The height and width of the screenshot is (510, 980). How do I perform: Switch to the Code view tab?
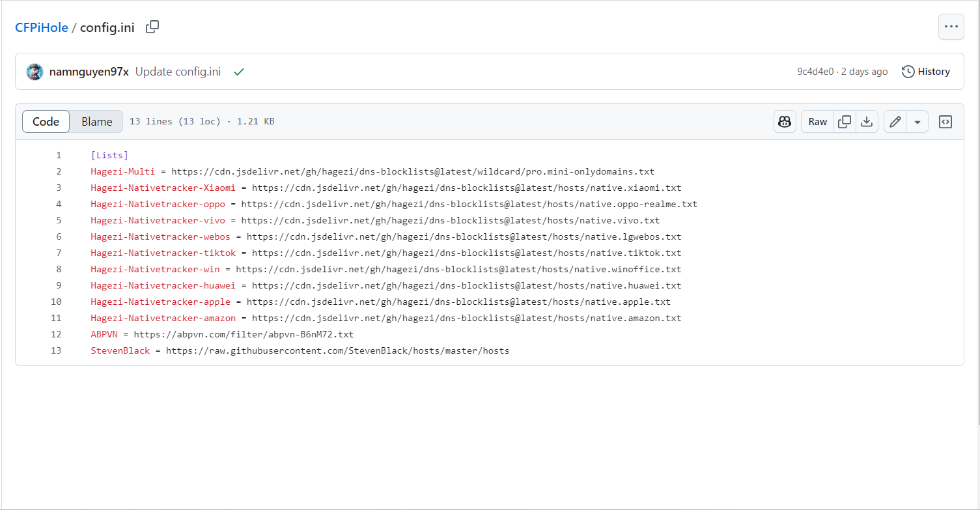[x=46, y=122]
